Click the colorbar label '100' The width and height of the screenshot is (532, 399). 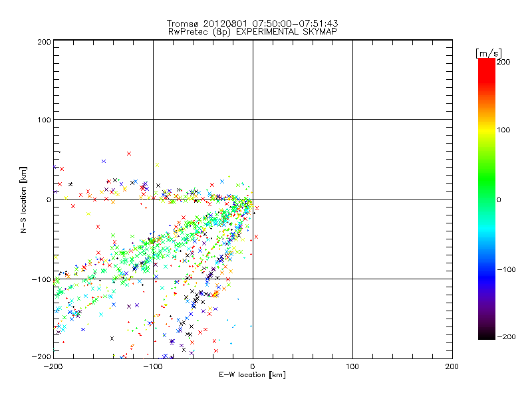point(503,130)
